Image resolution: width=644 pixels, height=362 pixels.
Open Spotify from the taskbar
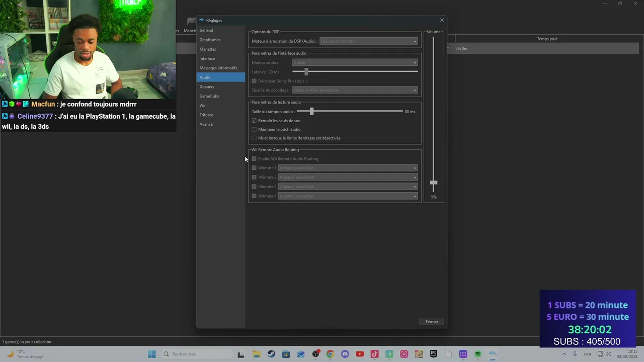point(478,354)
